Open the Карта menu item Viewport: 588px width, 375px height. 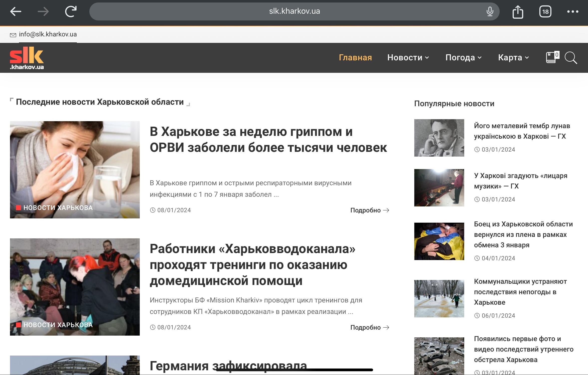click(510, 58)
